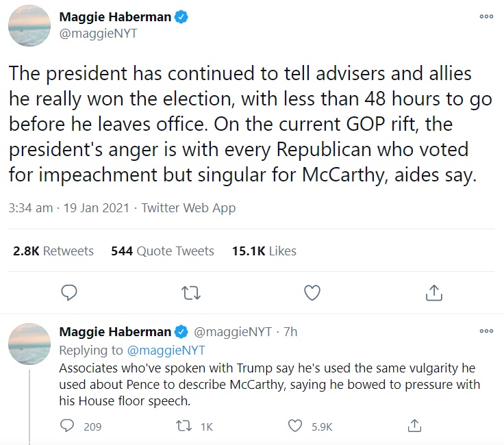
Task: Share the main tweet
Action: [x=433, y=293]
